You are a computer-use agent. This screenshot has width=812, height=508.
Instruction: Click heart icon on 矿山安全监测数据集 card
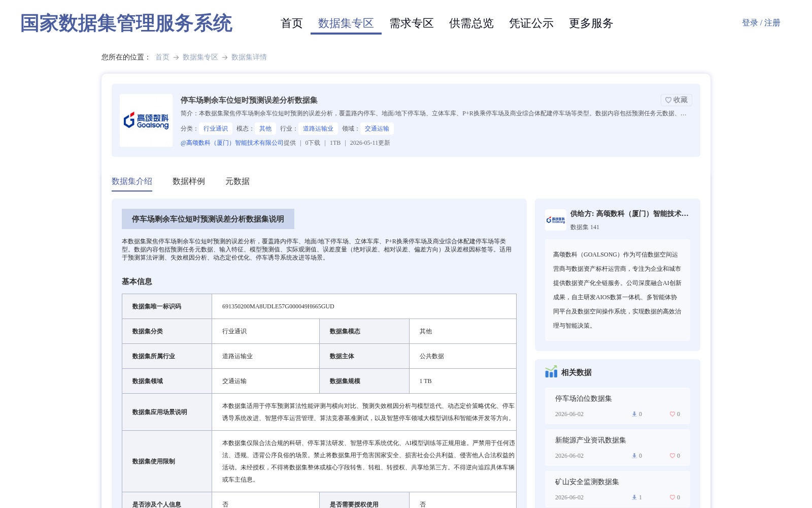click(x=672, y=497)
